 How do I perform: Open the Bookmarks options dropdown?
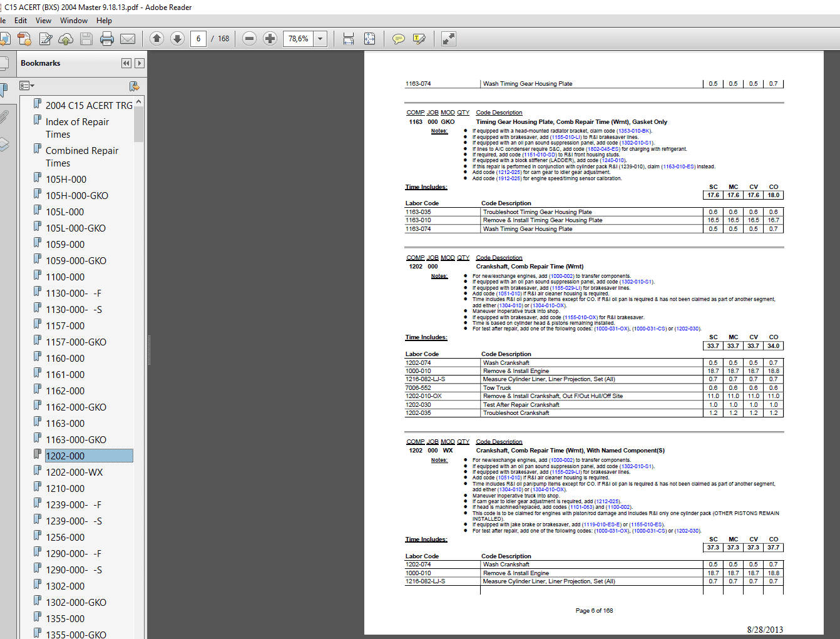tap(26, 85)
